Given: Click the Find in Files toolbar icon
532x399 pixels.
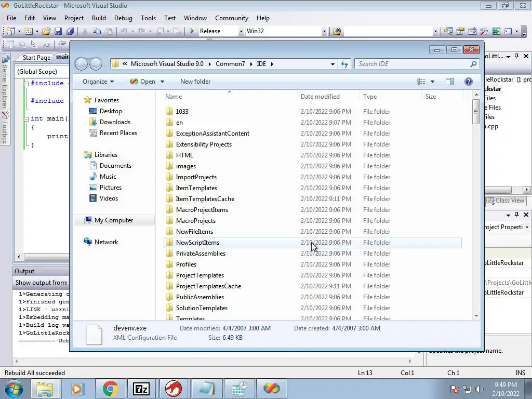Looking at the screenshot, I should pos(337,31).
